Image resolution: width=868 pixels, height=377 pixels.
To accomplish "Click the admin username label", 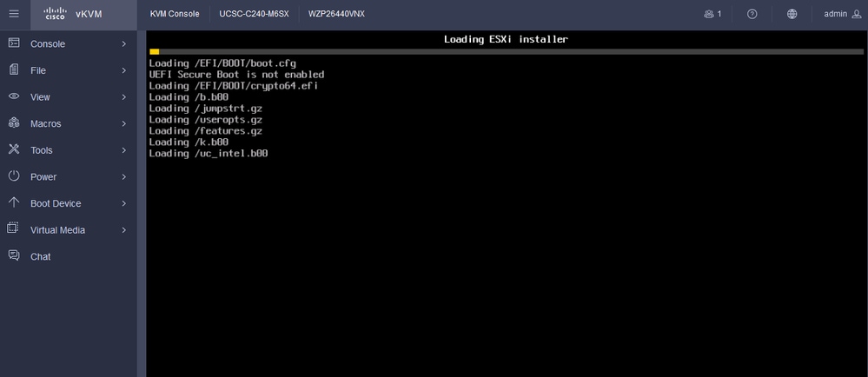I will coord(835,14).
